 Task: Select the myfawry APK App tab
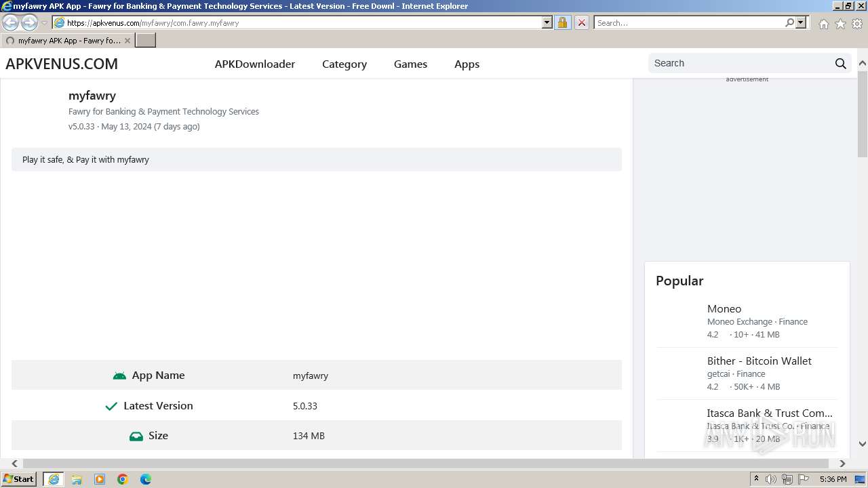pos(67,41)
